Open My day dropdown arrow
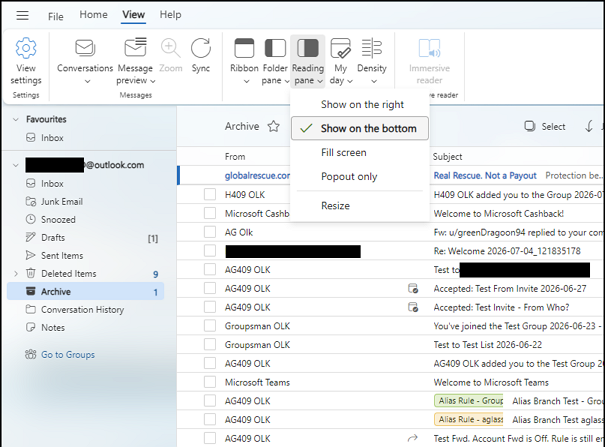Image resolution: width=605 pixels, height=447 pixels. pos(350,81)
